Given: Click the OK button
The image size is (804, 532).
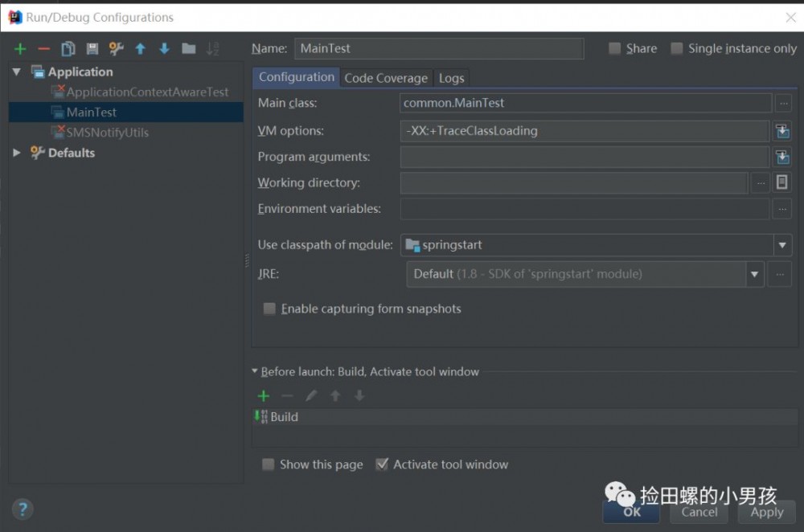Looking at the screenshot, I should [631, 513].
